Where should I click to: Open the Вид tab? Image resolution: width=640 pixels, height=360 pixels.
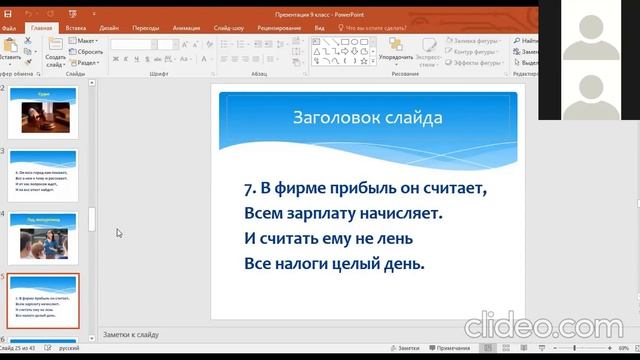pyautogui.click(x=320, y=28)
